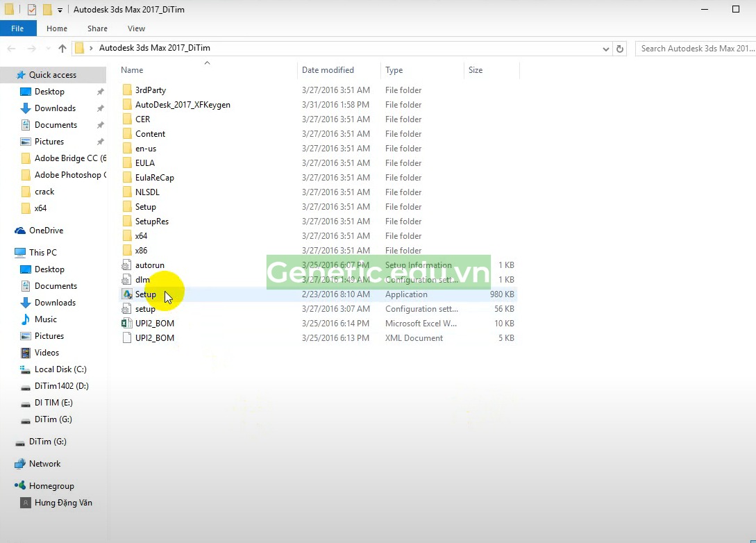The height and width of the screenshot is (543, 756).
Task: Click the Properties checkmark icon in title bar
Action: (32, 9)
